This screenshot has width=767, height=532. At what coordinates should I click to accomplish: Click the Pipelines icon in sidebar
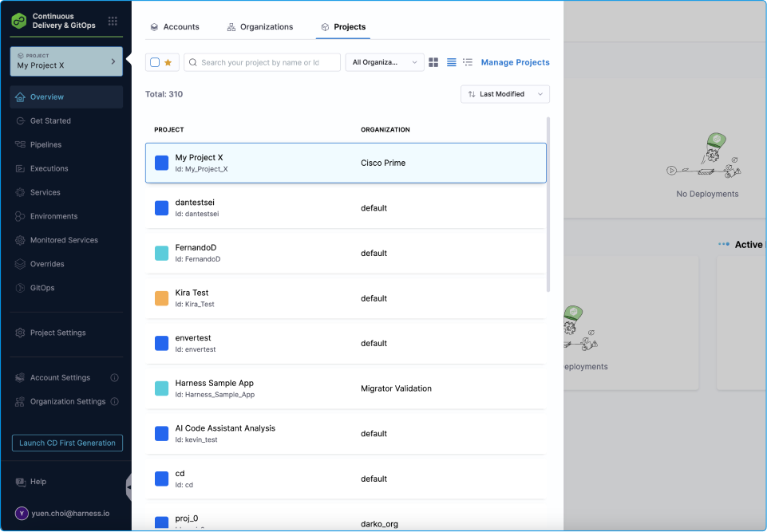[20, 144]
